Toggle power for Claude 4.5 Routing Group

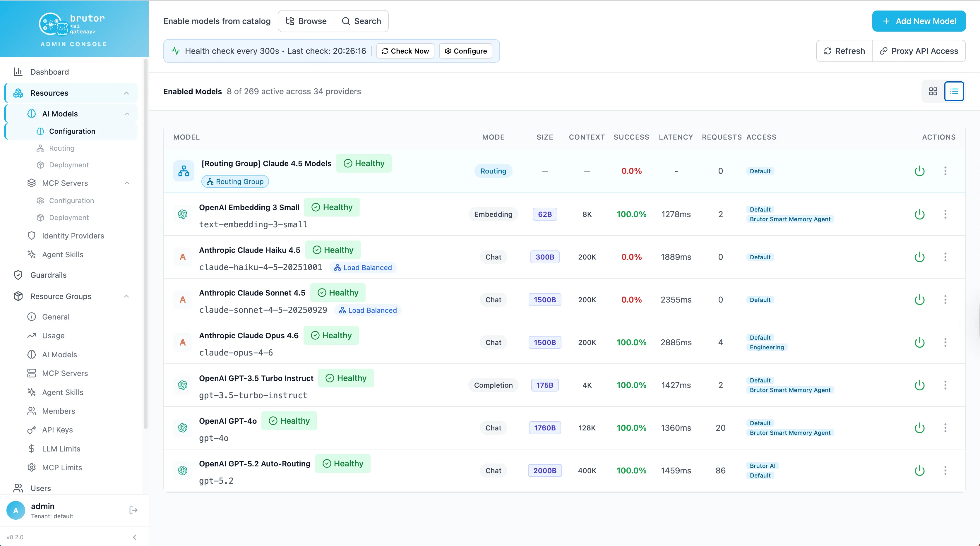click(919, 171)
